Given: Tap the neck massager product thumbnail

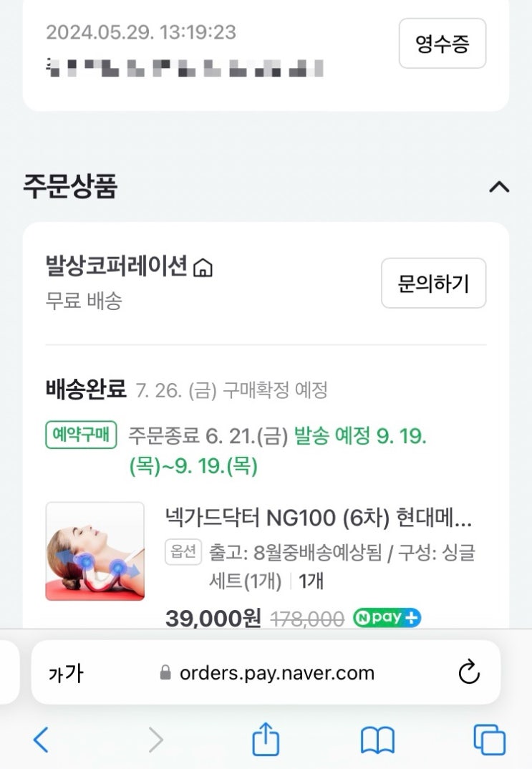Looking at the screenshot, I should (95, 551).
